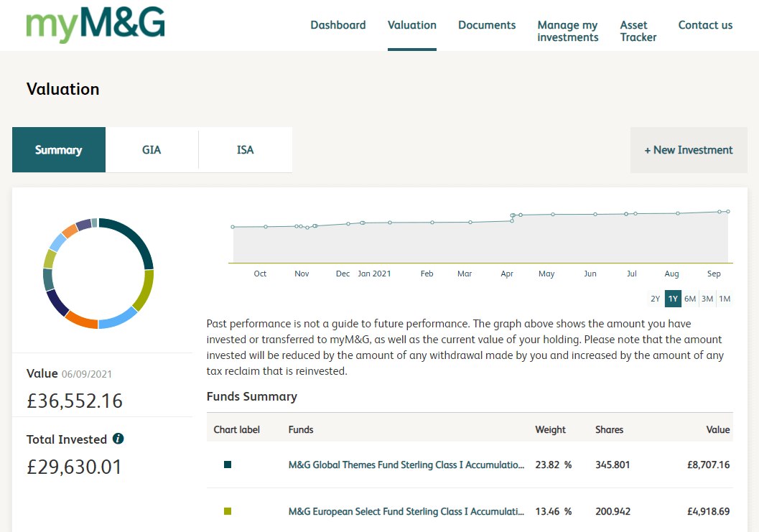Click the 23.82 % weight cell
This screenshot has width=759, height=532.
pos(554,465)
